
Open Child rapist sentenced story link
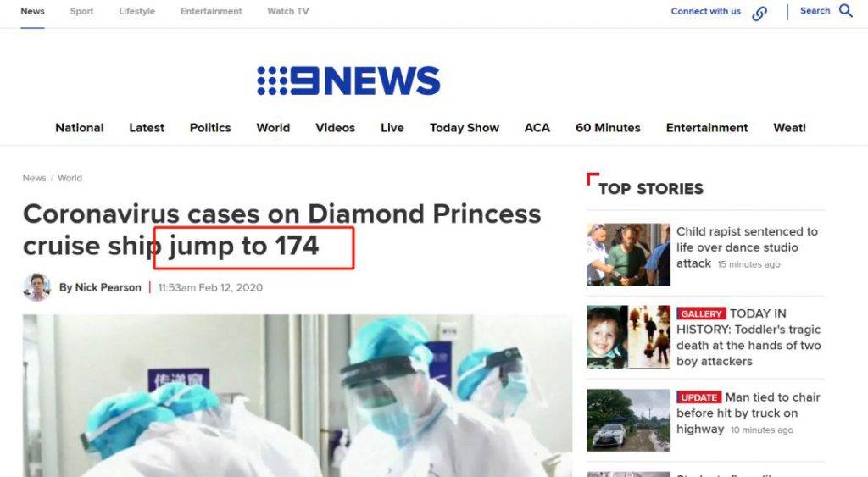[x=747, y=247]
